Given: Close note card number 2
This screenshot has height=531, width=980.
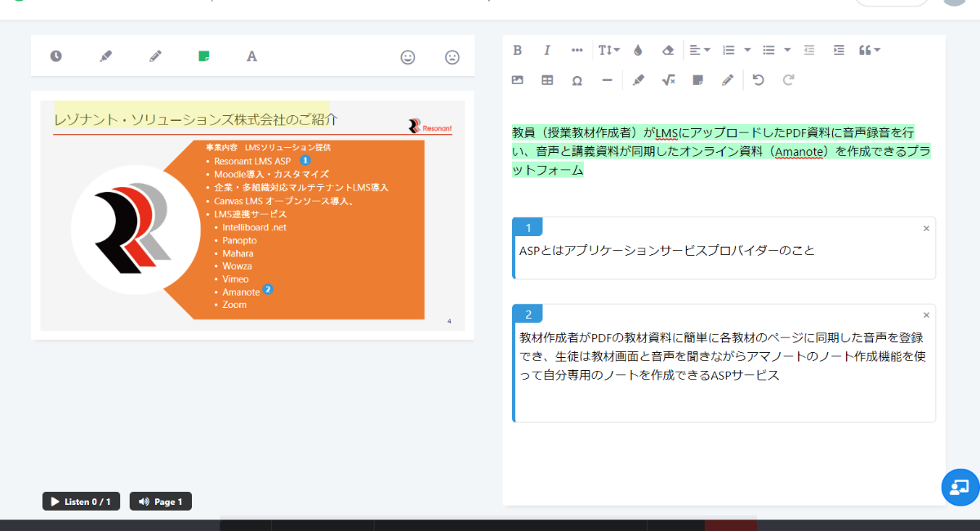Looking at the screenshot, I should pos(926,315).
